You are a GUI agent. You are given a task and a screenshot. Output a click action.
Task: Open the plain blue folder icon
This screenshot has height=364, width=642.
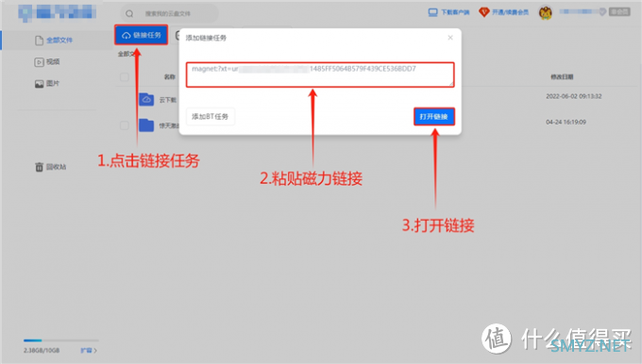click(146, 125)
